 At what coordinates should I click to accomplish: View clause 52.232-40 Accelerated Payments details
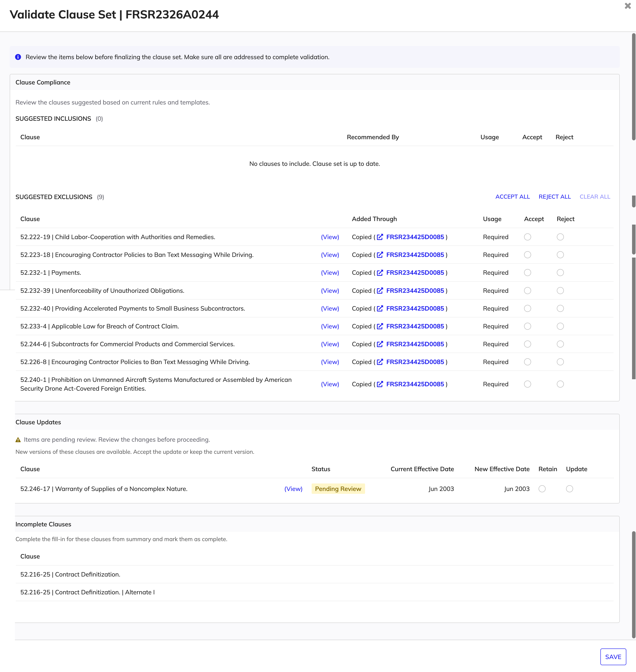coord(330,309)
